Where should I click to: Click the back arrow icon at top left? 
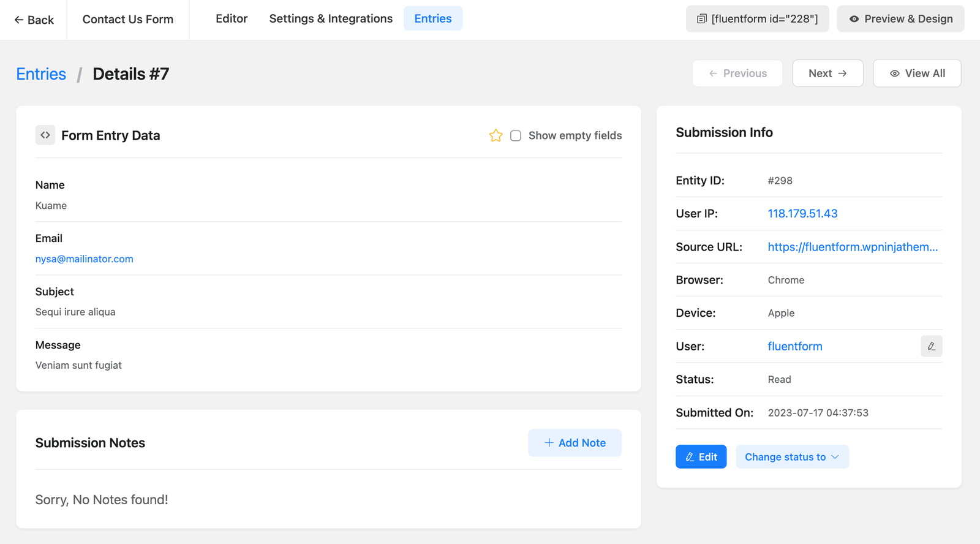pyautogui.click(x=19, y=20)
